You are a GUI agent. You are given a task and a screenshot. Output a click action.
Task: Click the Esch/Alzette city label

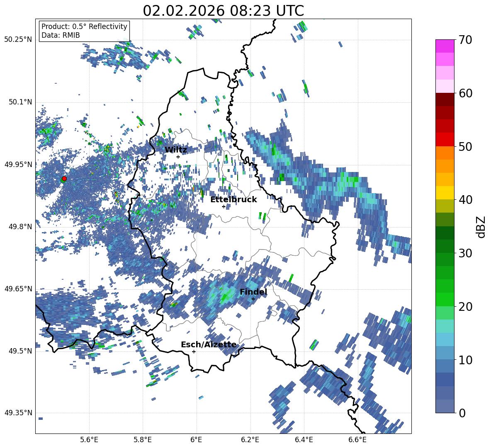click(209, 344)
